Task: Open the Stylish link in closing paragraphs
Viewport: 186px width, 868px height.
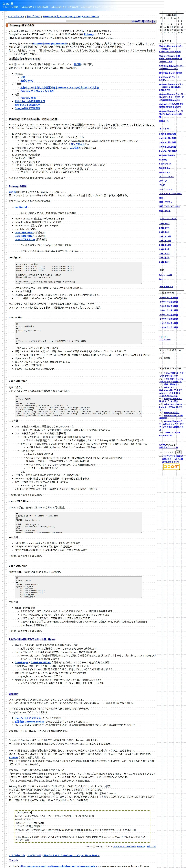Action: pyautogui.click(x=13, y=757)
